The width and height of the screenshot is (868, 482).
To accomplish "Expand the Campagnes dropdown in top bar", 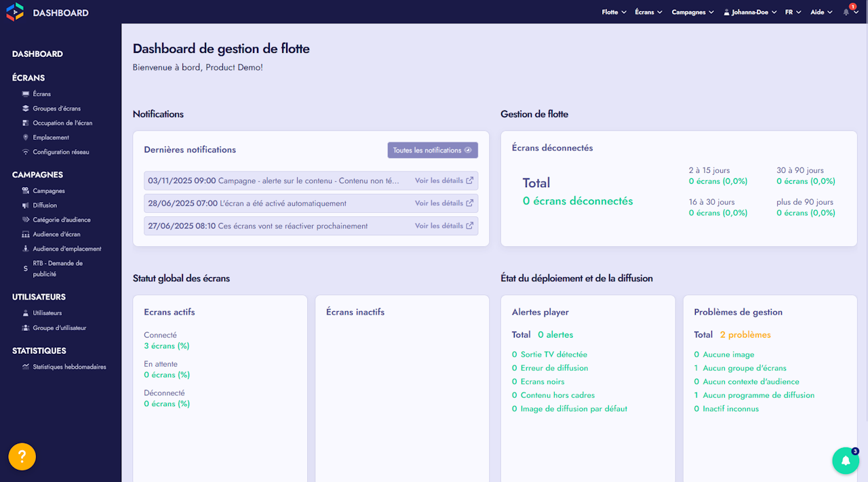I will (x=693, y=12).
